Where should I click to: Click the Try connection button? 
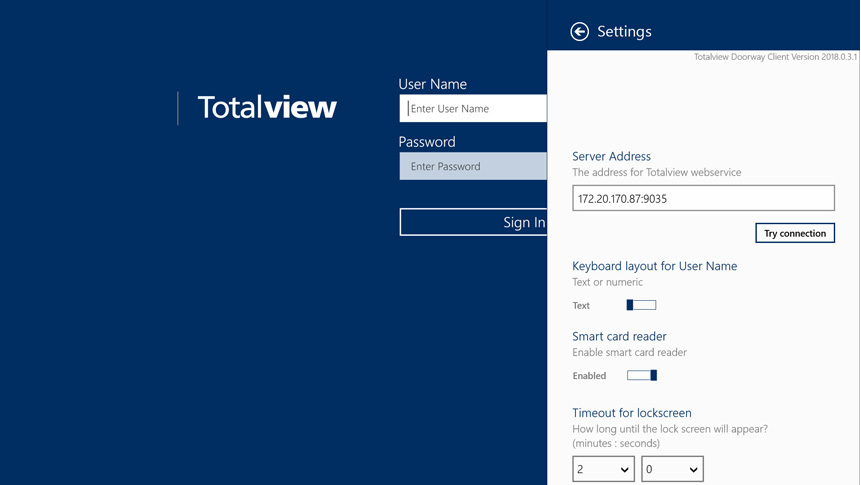(795, 233)
